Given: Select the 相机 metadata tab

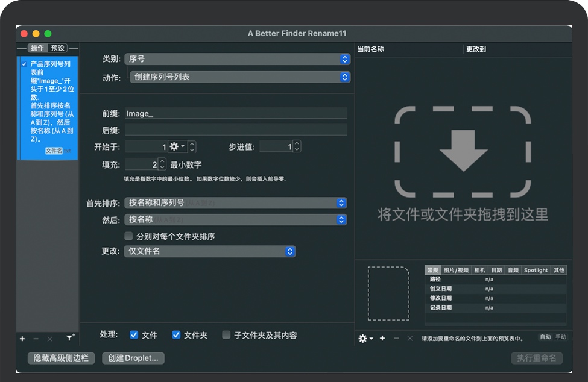Looking at the screenshot, I should [479, 271].
